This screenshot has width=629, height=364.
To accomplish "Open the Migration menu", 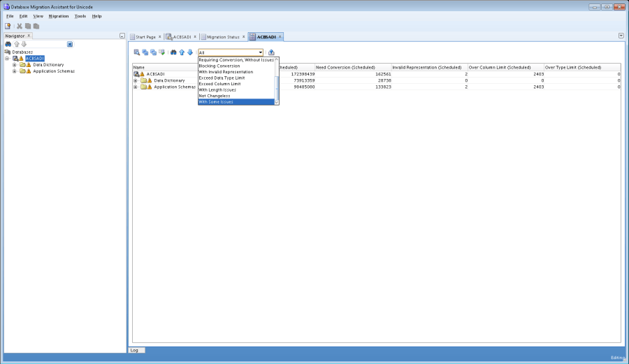I will (59, 17).
